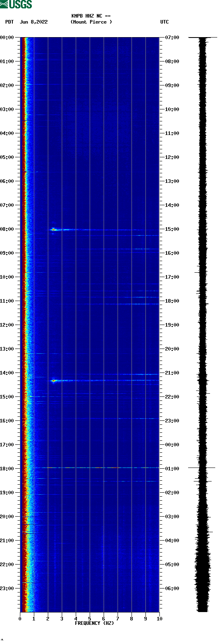The width and height of the screenshot is (220, 644).
Task: Click the '06:00' UTC time label
Action: tap(172, 589)
